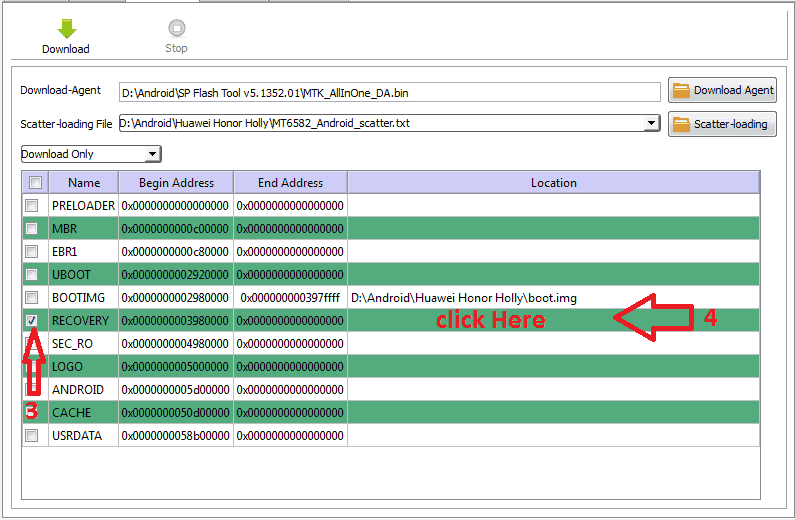Click the BOOTIMG boot.img location path
This screenshot has width=795, height=520.
click(463, 298)
